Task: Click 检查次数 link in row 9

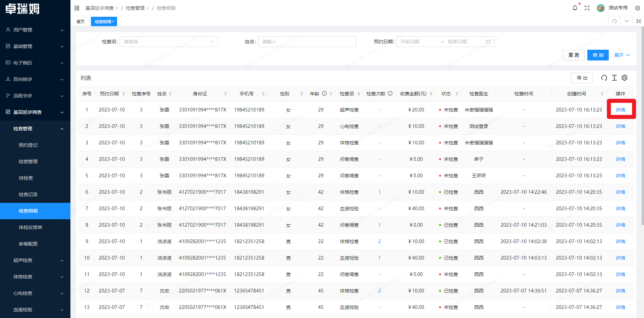Action: [379, 241]
